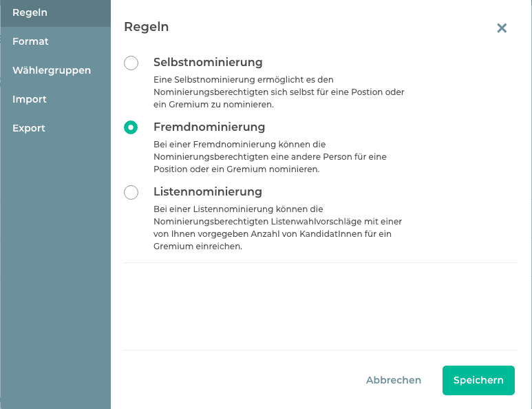Select the Selbstnominierung radio button
Image resolution: width=532 pixels, height=409 pixels.
click(131, 63)
